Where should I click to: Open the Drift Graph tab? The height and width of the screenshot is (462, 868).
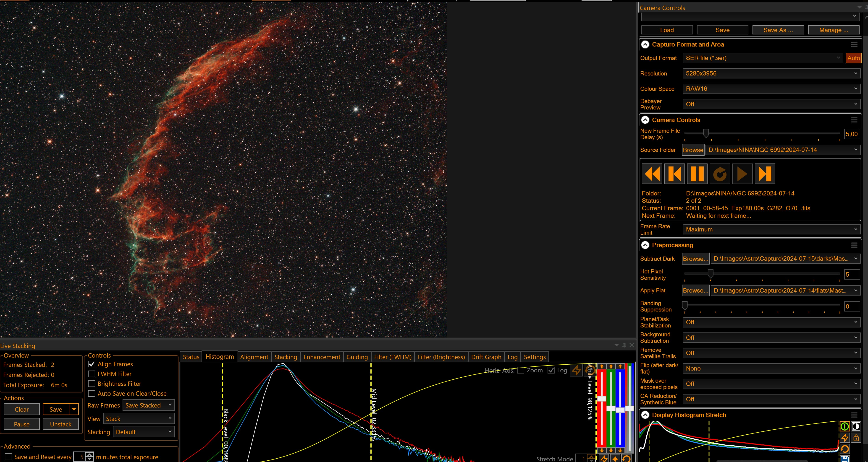486,357
